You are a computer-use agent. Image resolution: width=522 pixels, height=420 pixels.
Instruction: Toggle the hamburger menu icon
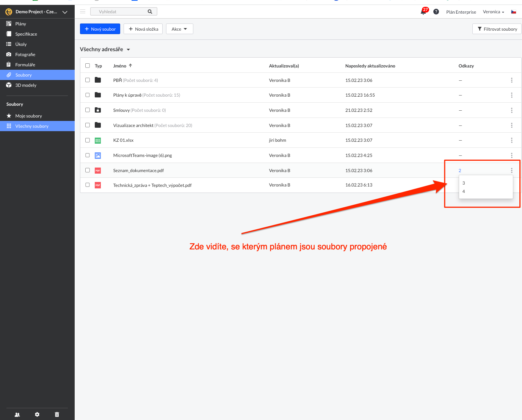pos(83,12)
